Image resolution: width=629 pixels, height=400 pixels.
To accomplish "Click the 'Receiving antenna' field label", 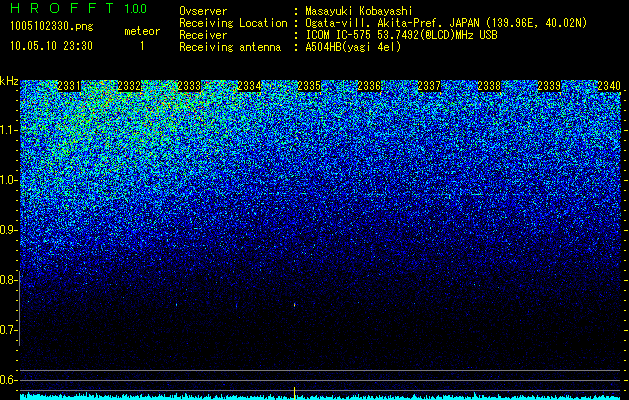I will coord(230,47).
